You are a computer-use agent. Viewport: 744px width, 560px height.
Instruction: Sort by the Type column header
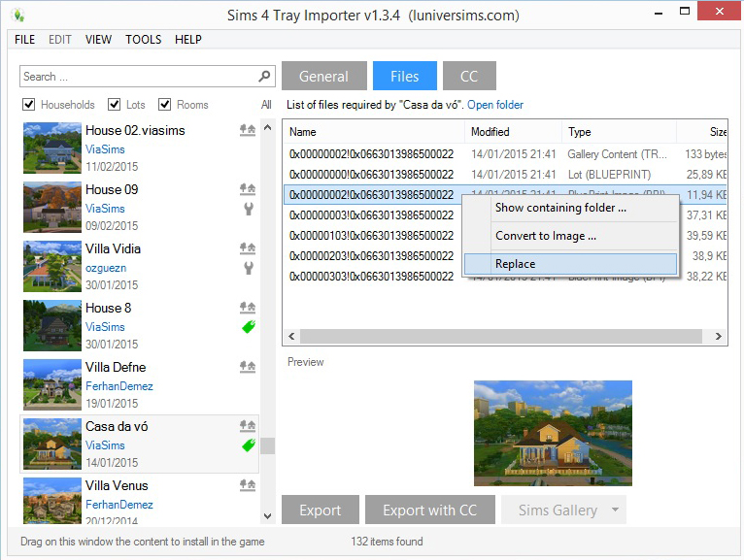tap(620, 132)
